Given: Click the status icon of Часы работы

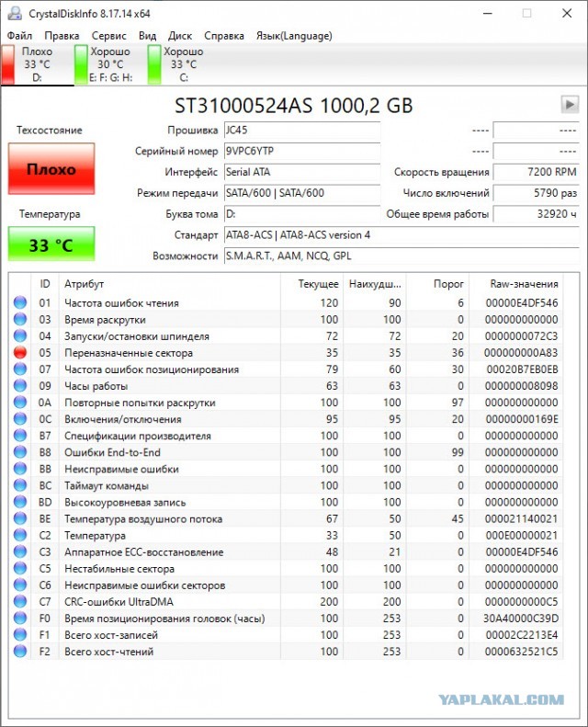Looking at the screenshot, I should pos(20,386).
